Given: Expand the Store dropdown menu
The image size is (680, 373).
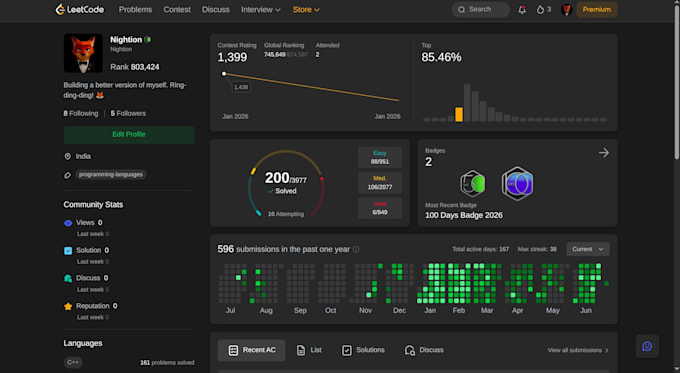Looking at the screenshot, I should [x=306, y=10].
